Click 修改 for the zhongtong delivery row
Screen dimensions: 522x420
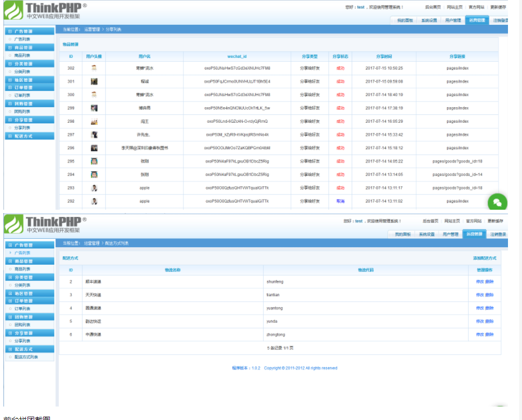pyautogui.click(x=480, y=334)
